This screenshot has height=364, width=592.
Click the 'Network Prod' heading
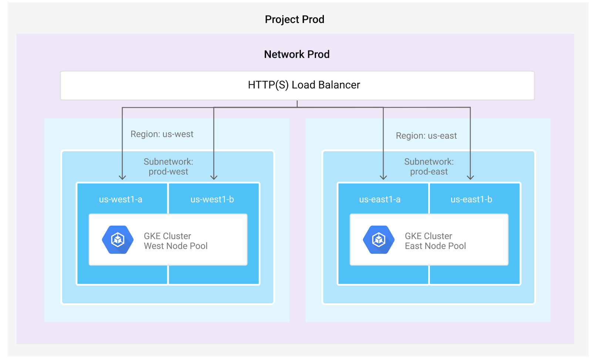pos(297,54)
